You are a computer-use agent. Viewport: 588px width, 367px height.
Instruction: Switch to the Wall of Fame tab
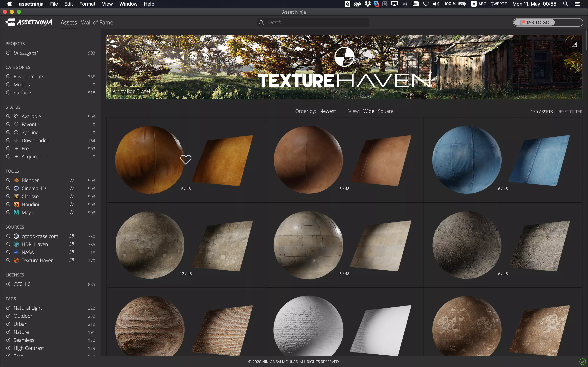coord(97,23)
